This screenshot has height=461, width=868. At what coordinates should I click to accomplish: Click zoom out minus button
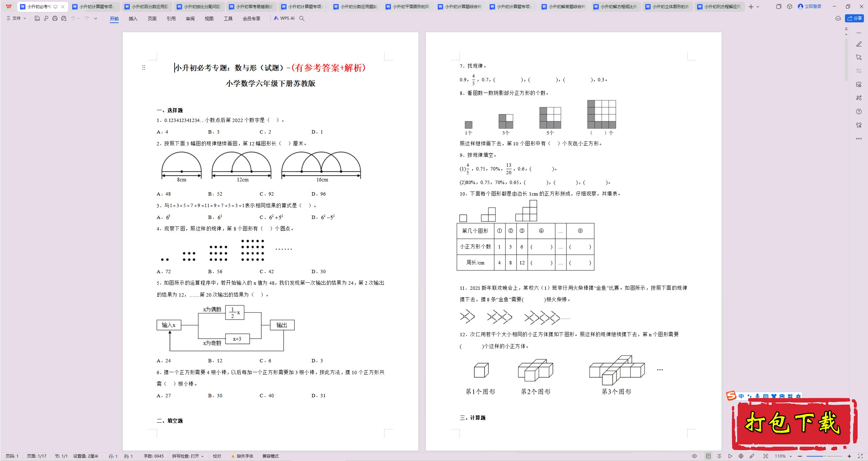(x=800, y=456)
